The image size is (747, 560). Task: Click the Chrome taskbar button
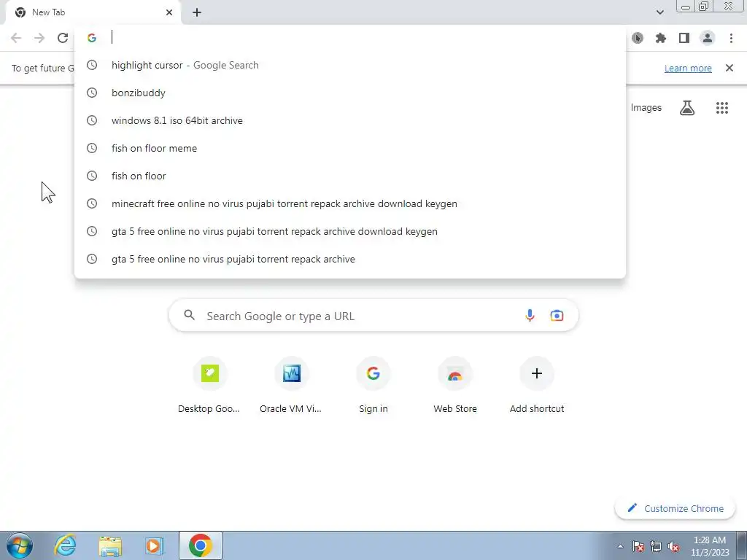click(201, 545)
